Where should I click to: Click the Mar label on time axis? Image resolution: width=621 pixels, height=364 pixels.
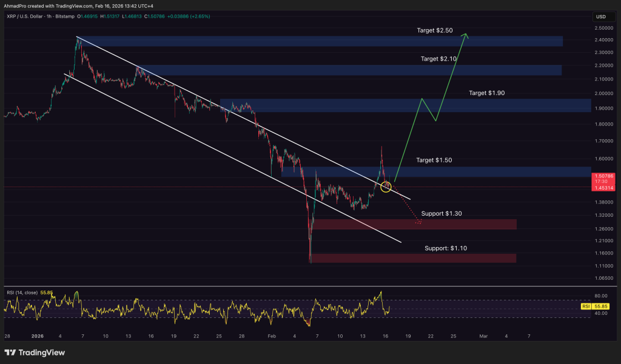[483, 335]
